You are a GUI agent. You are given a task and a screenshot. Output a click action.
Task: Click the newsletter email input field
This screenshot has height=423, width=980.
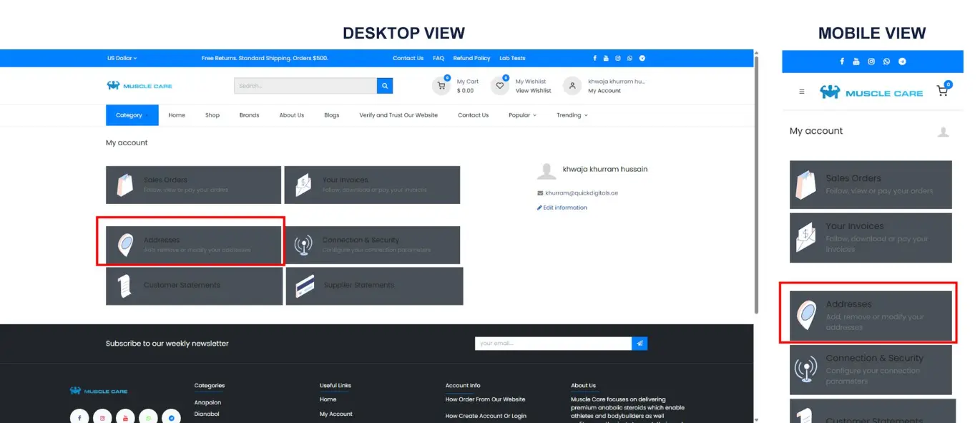click(x=552, y=344)
